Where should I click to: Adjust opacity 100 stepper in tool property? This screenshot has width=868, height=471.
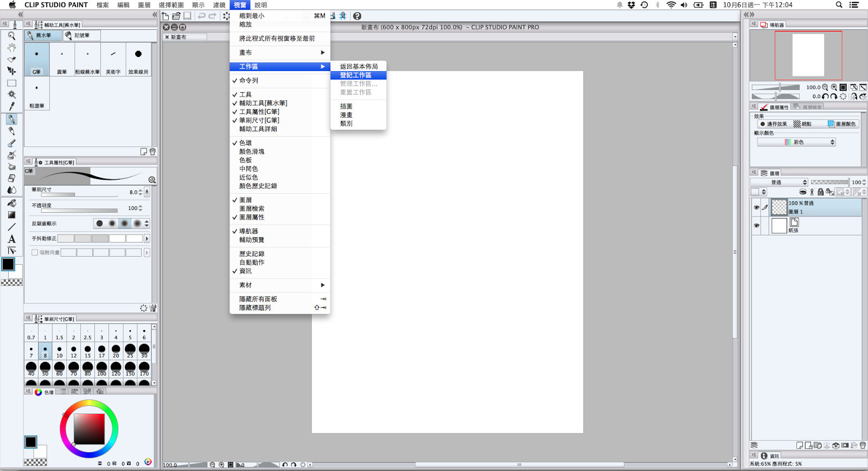(141, 208)
